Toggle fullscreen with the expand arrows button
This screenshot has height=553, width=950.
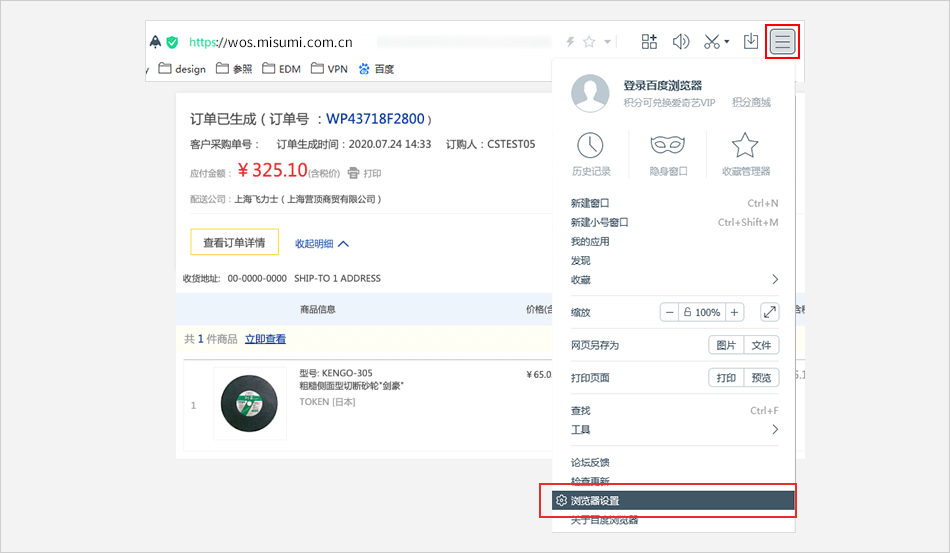(769, 312)
